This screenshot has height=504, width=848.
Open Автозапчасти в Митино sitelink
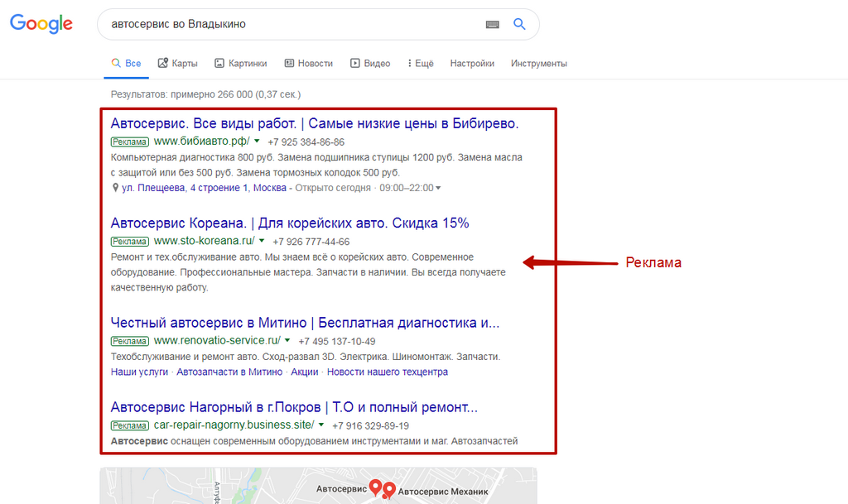click(x=229, y=372)
